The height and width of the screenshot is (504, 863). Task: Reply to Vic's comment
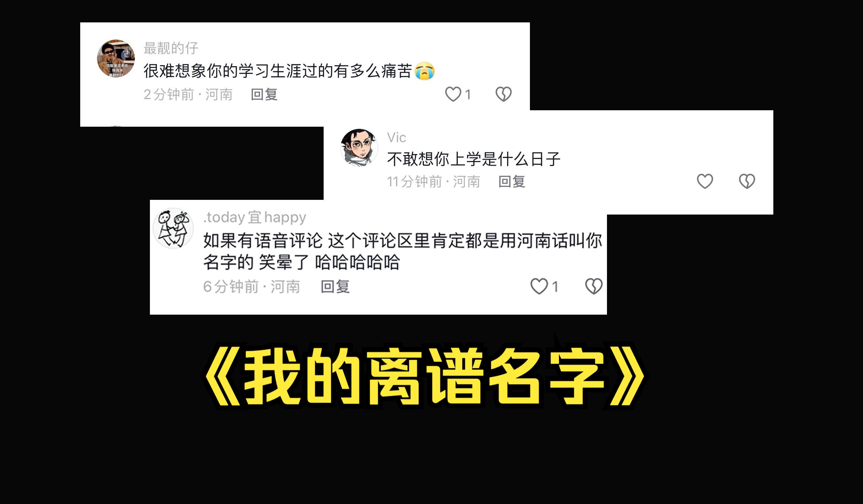pyautogui.click(x=512, y=182)
